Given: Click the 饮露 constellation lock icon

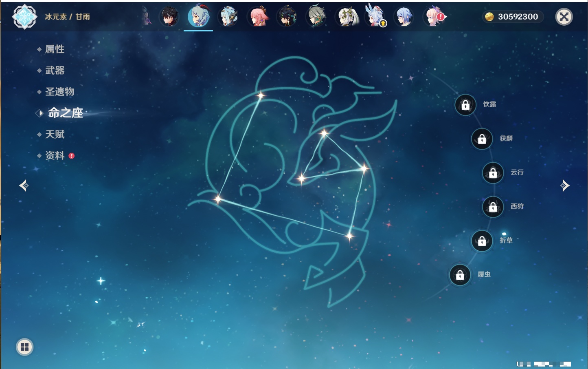Looking at the screenshot, I should tap(465, 105).
